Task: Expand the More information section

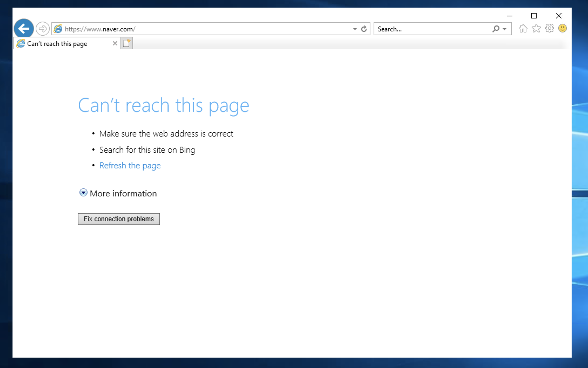Action: tap(118, 193)
